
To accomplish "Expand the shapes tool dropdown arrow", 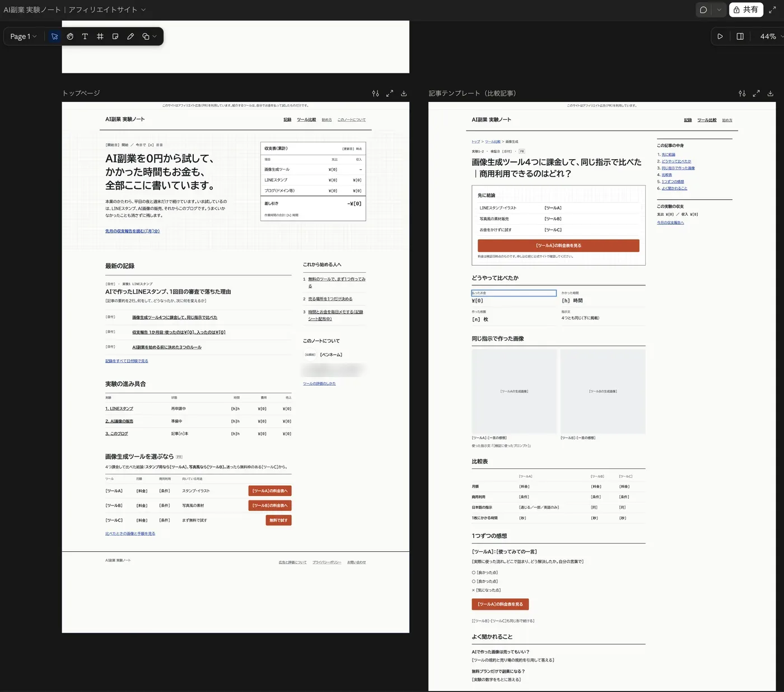I will click(x=155, y=36).
